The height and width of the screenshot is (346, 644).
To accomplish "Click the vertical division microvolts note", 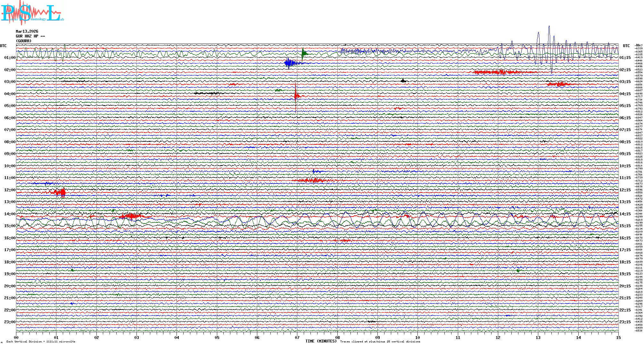I will point(41,342).
